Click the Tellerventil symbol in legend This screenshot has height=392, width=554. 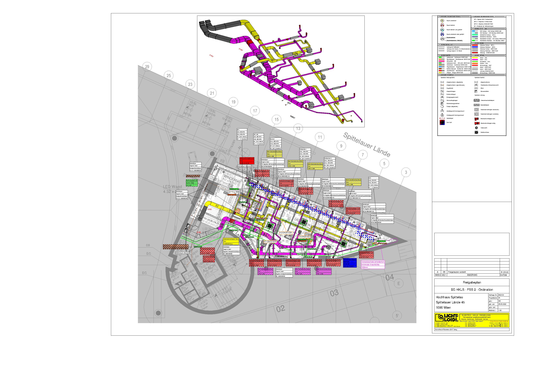click(x=476, y=128)
